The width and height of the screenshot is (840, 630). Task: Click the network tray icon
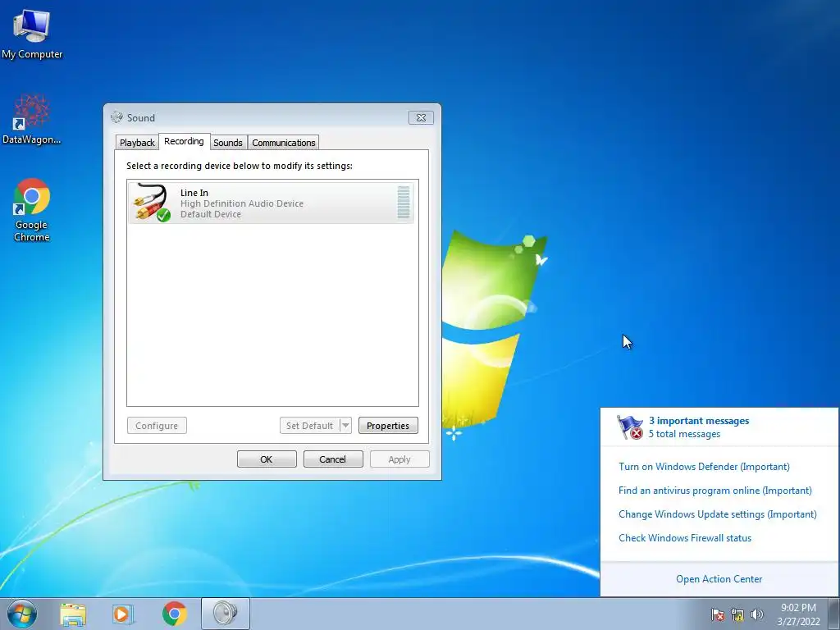coord(737,614)
